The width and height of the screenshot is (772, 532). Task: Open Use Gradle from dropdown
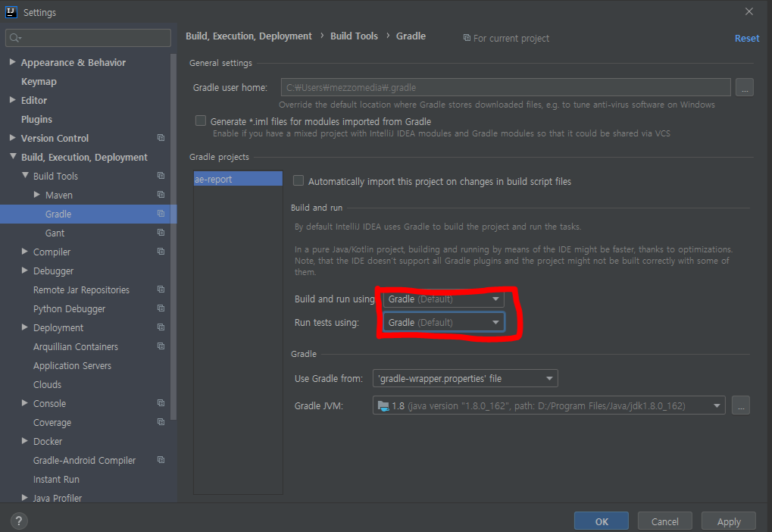[465, 378]
